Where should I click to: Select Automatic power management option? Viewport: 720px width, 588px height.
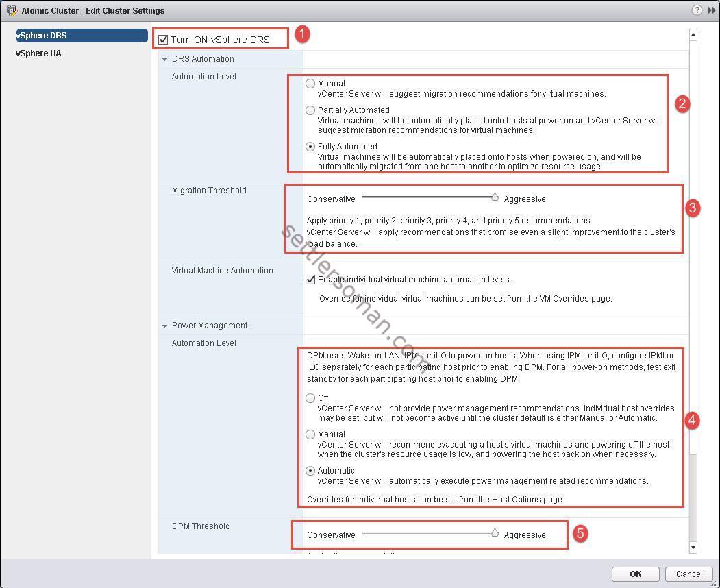(310, 470)
